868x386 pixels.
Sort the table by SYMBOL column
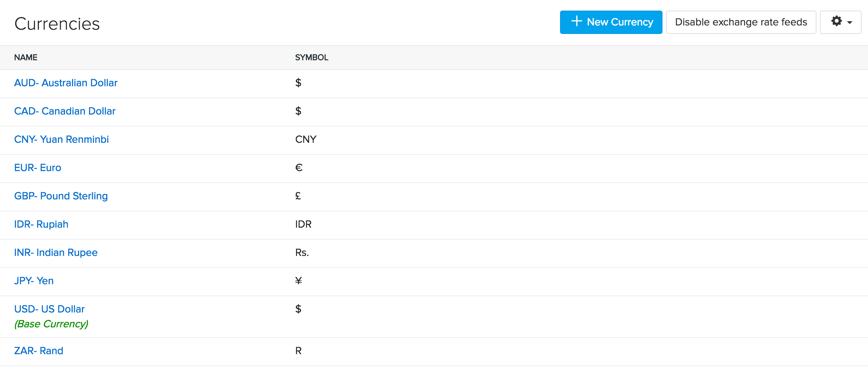pos(312,57)
